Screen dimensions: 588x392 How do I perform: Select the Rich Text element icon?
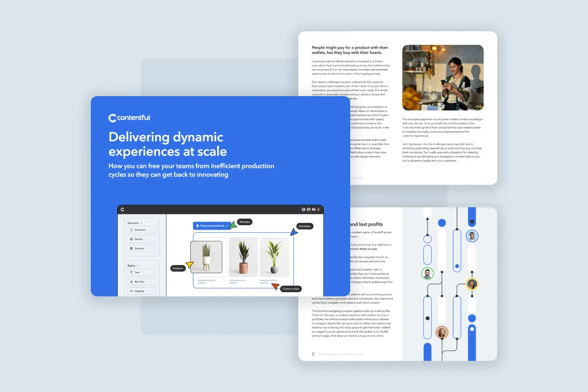click(x=131, y=281)
